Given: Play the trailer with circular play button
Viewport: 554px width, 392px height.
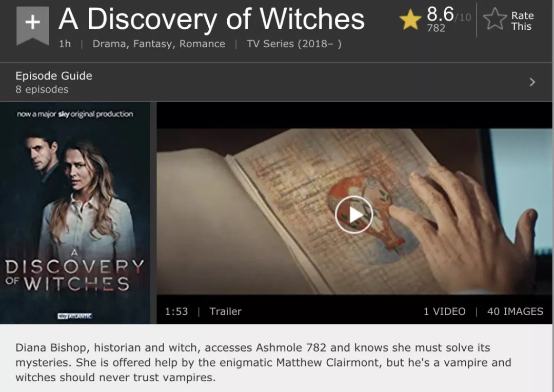Looking at the screenshot, I should (x=353, y=214).
